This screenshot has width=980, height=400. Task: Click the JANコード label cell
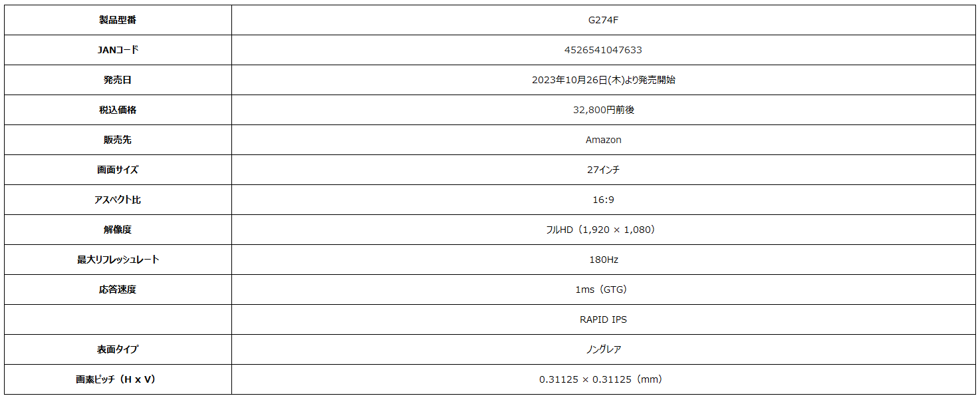pos(118,50)
